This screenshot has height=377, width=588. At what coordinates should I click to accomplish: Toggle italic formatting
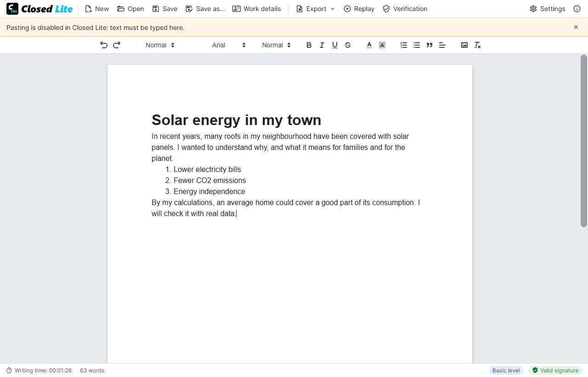click(x=322, y=45)
